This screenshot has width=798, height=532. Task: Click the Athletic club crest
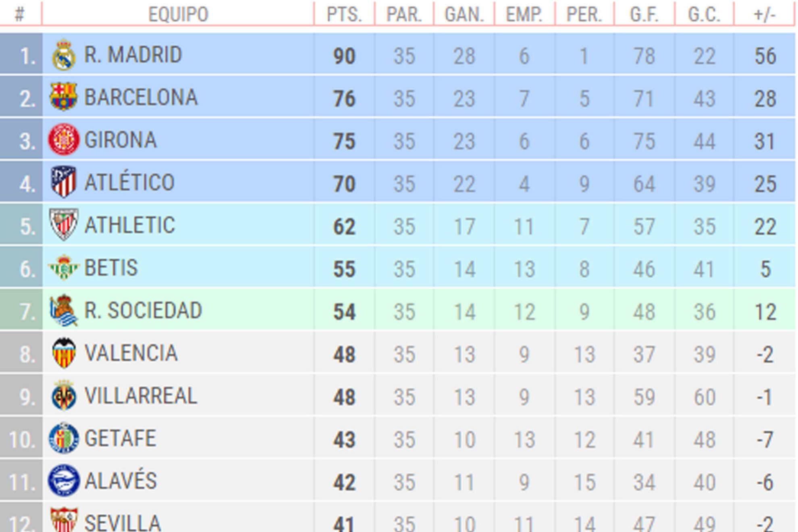(x=64, y=224)
